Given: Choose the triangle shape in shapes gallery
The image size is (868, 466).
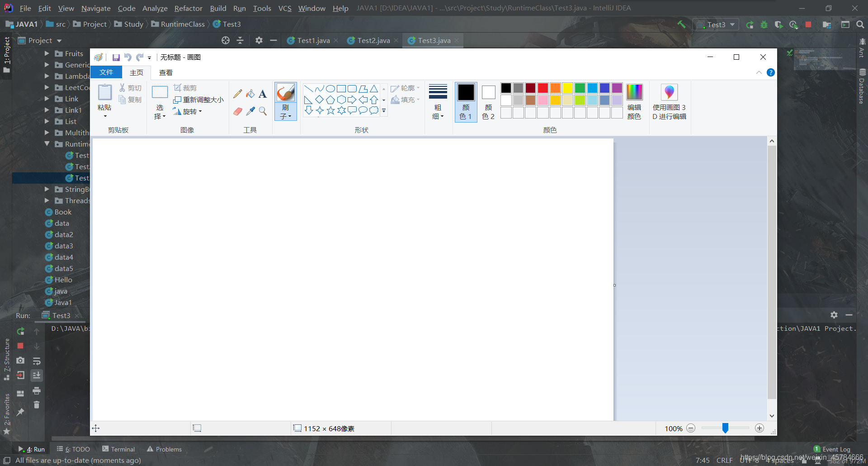Looking at the screenshot, I should 374,89.
